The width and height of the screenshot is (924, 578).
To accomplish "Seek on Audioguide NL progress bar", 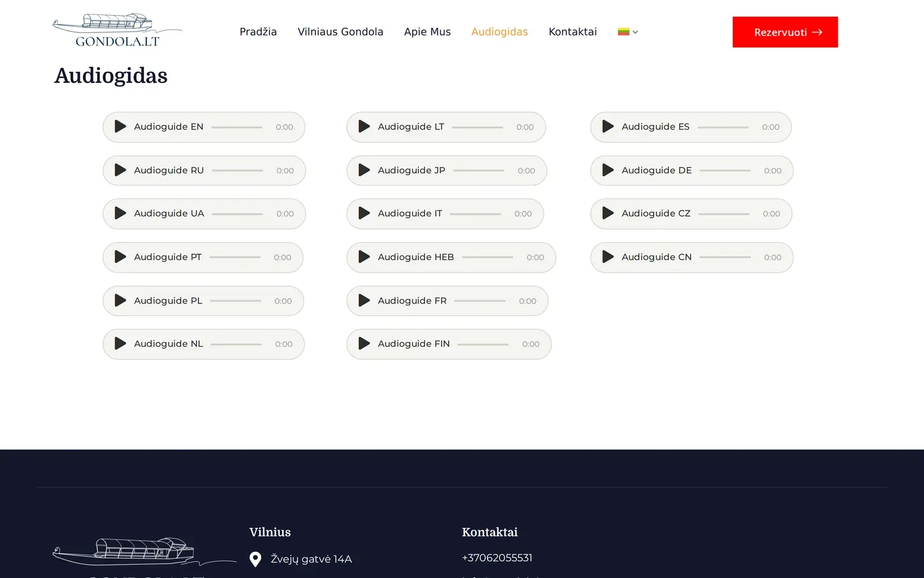I will (236, 344).
